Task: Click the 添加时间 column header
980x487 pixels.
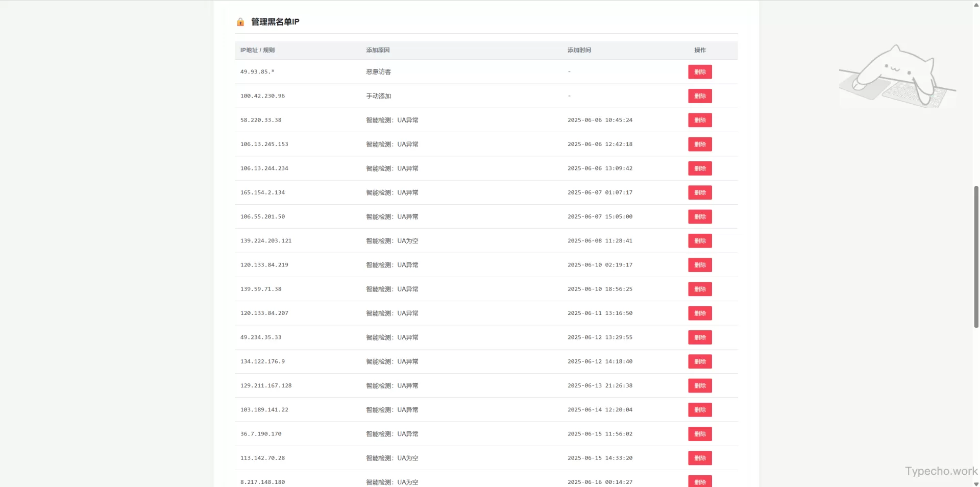Action: (579, 50)
